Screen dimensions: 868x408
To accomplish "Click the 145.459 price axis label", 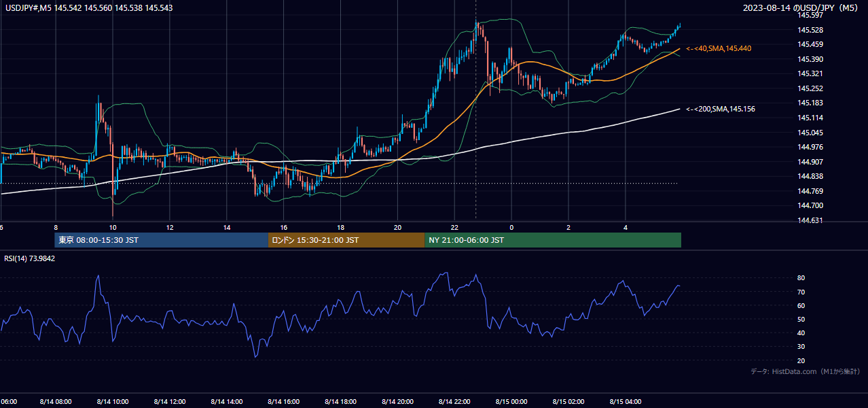I will click(x=810, y=44).
